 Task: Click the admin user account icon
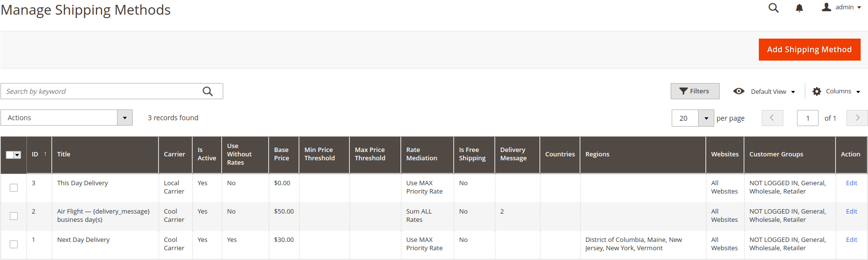[x=826, y=7]
